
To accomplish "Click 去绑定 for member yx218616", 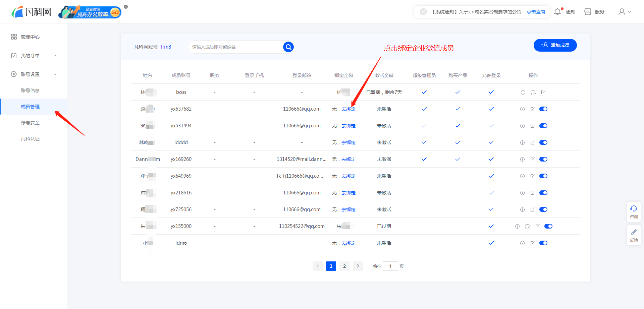I will pyautogui.click(x=348, y=193).
